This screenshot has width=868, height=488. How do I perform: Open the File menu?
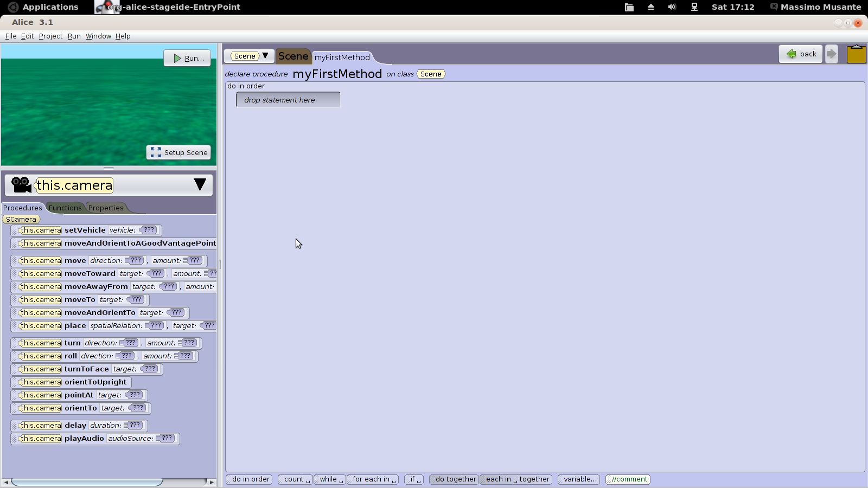point(11,36)
